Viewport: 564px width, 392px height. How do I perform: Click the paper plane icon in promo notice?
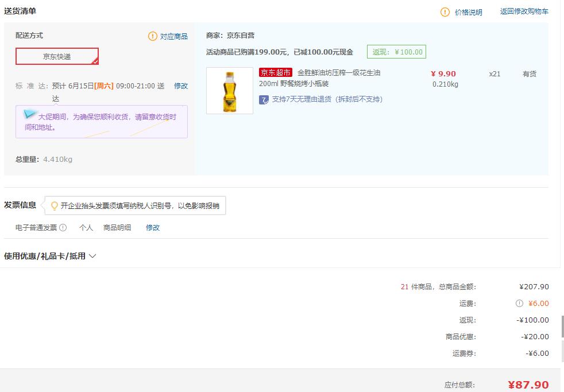point(30,114)
